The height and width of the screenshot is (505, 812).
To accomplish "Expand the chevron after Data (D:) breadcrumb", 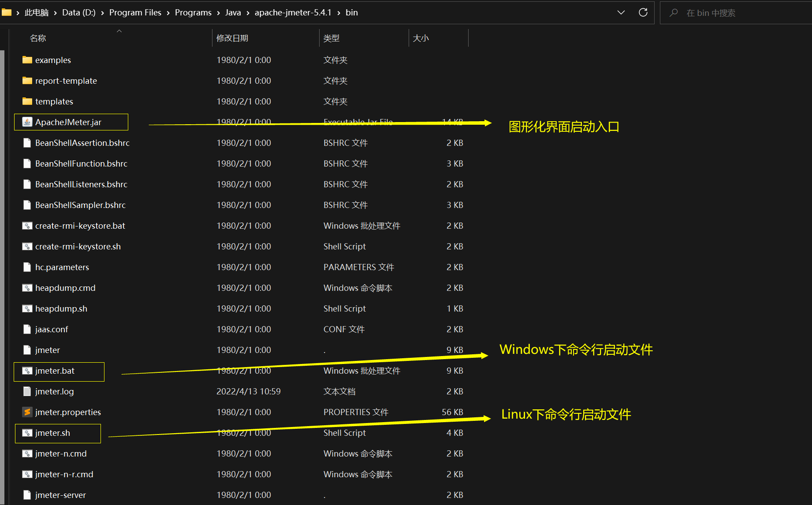I will pyautogui.click(x=103, y=13).
